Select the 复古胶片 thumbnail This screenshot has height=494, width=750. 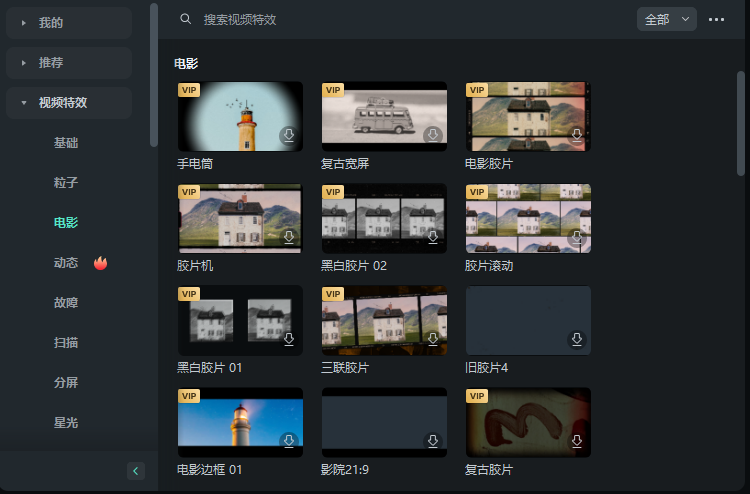coord(529,422)
